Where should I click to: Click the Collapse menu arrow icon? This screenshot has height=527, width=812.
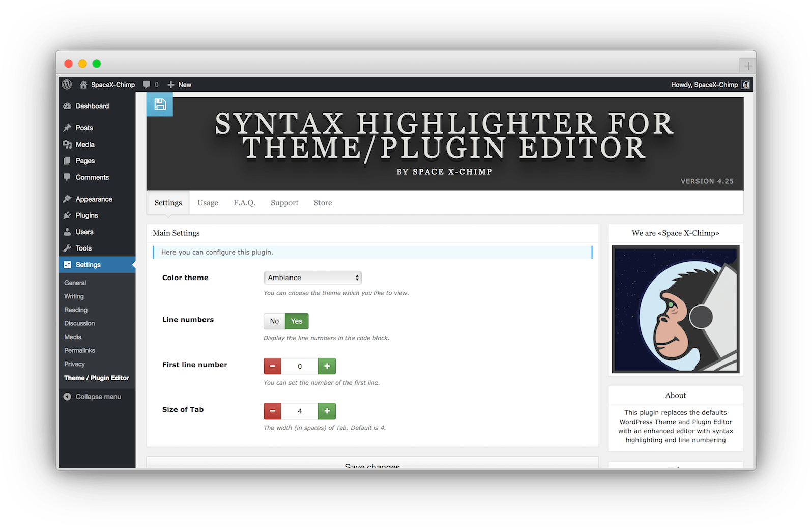pyautogui.click(x=67, y=397)
